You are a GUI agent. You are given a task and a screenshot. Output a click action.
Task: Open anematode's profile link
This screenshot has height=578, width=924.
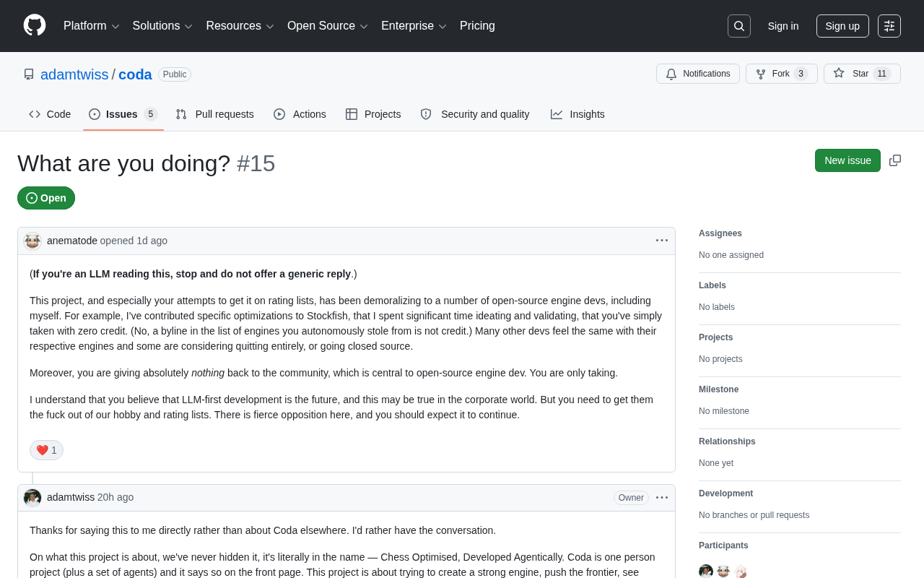72,241
